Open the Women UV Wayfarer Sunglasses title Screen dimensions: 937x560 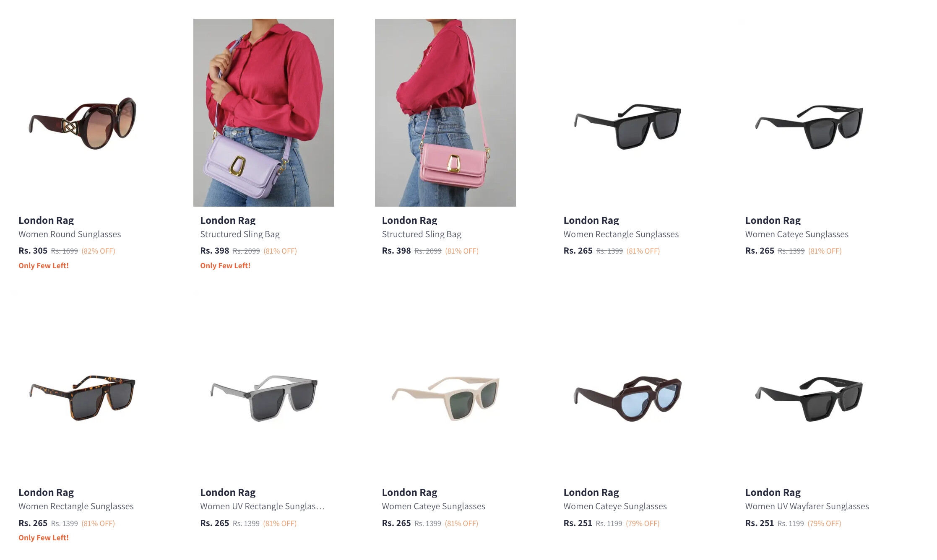point(807,506)
